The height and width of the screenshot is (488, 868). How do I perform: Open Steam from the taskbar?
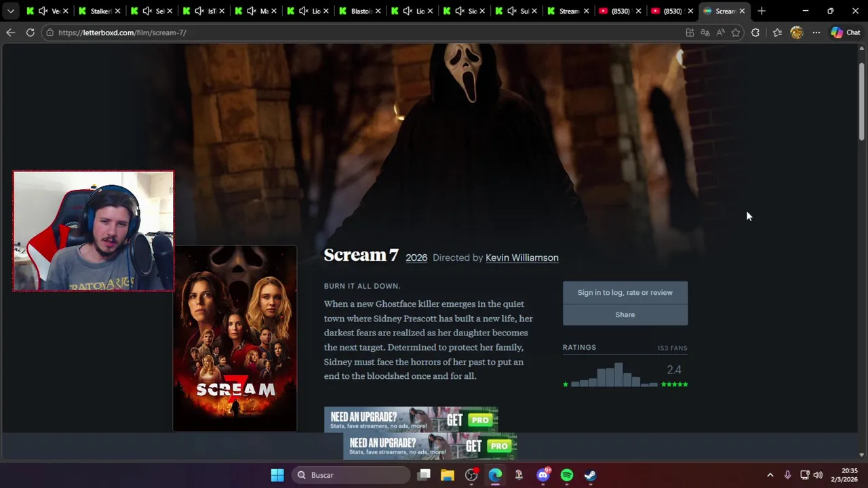tap(591, 475)
